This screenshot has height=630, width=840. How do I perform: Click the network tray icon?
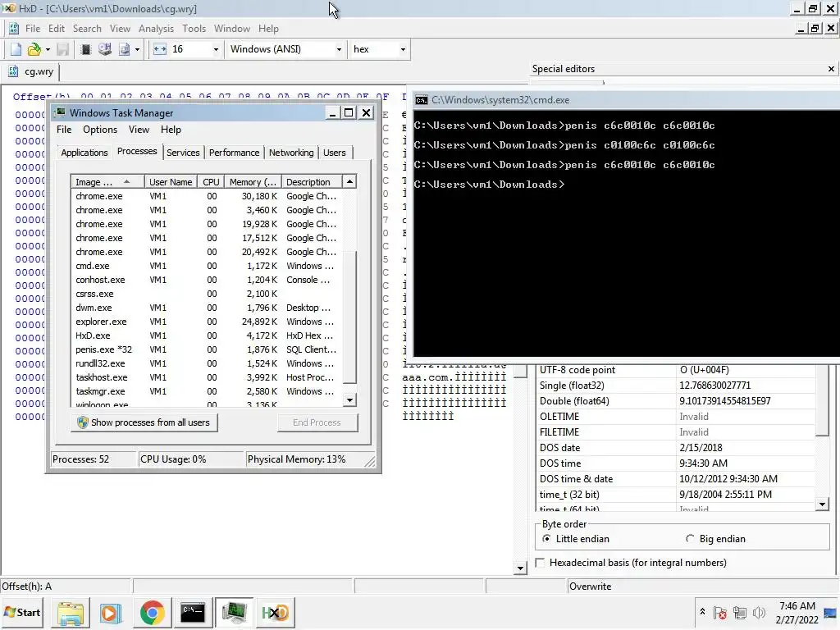[x=740, y=613]
